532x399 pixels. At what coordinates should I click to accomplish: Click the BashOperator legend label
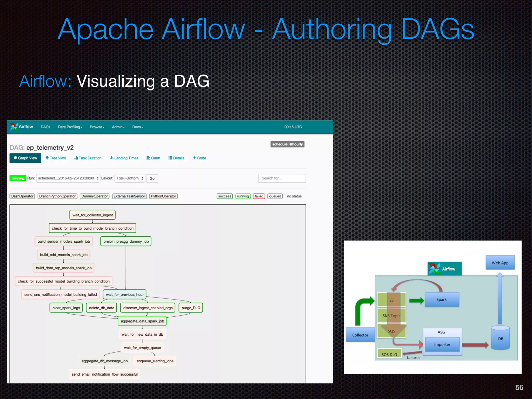(x=22, y=196)
